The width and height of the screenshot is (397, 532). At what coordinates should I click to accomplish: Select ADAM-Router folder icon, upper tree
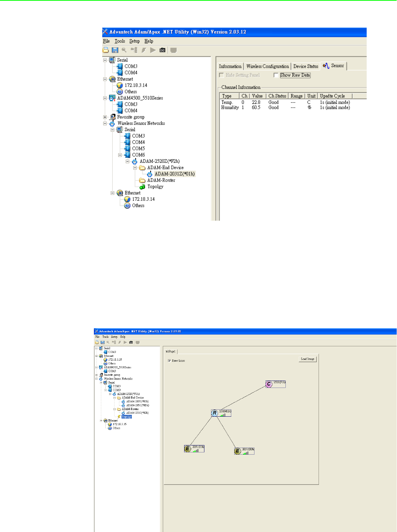click(142, 180)
